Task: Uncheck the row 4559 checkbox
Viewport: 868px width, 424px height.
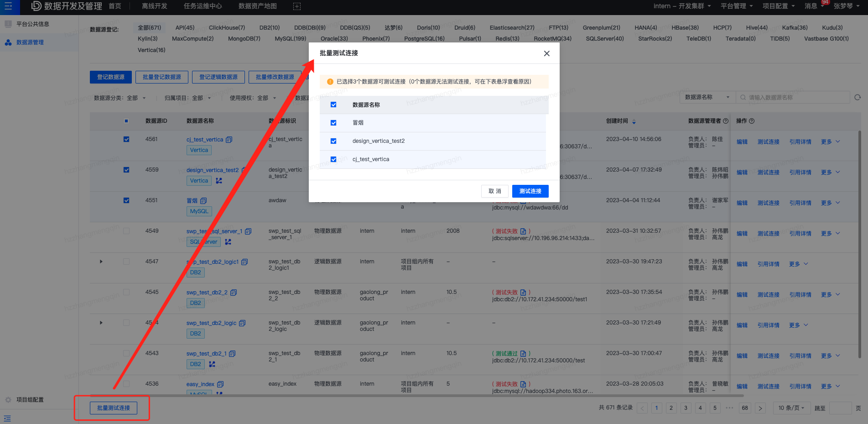Action: point(126,170)
